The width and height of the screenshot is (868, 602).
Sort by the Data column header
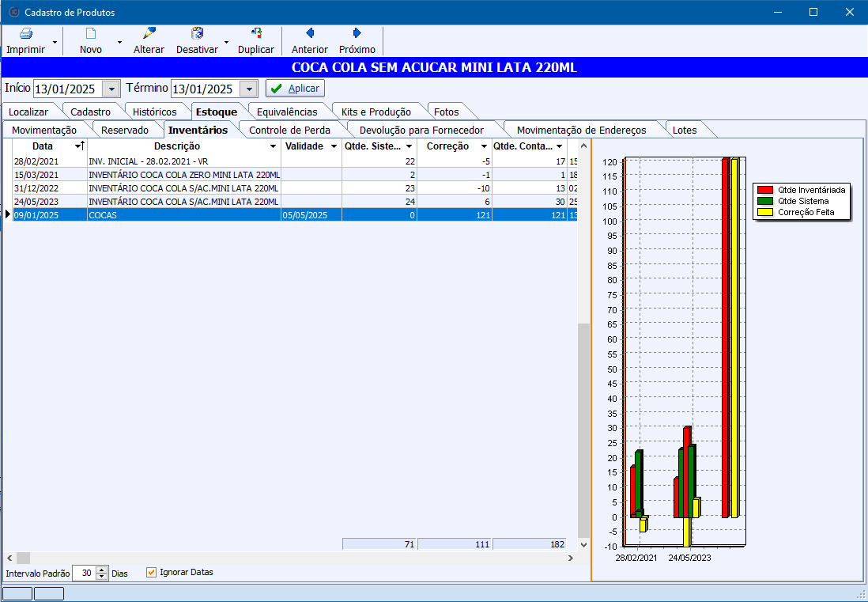point(43,146)
